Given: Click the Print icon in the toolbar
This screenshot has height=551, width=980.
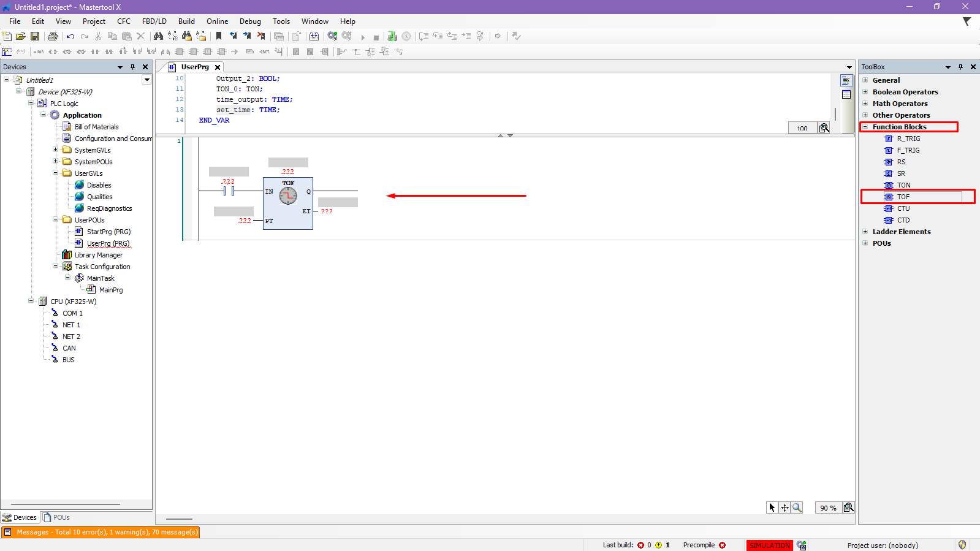Looking at the screenshot, I should coord(53,36).
